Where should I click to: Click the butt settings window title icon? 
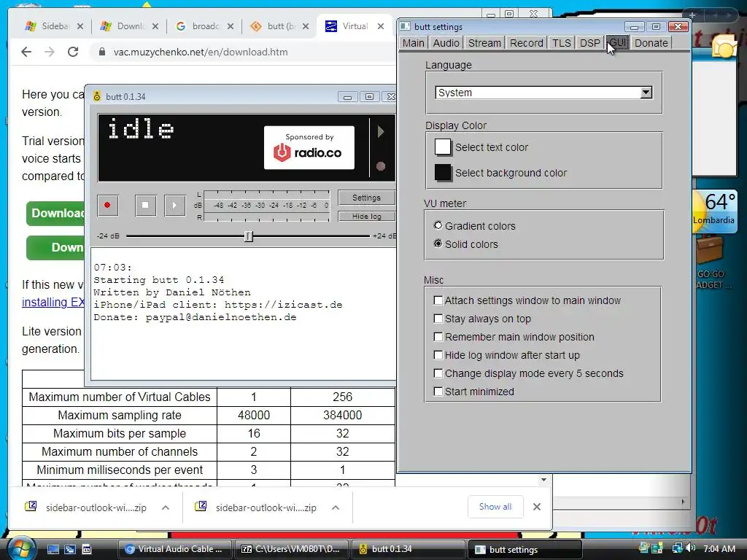pyautogui.click(x=405, y=26)
